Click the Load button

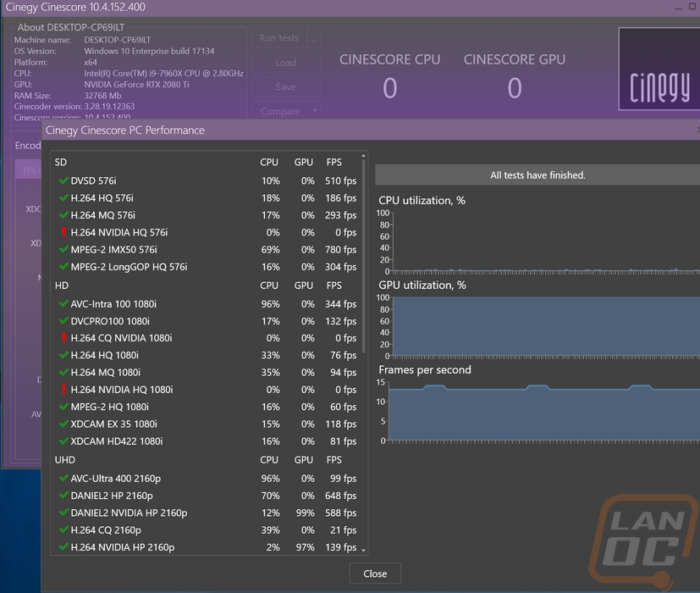[x=286, y=63]
